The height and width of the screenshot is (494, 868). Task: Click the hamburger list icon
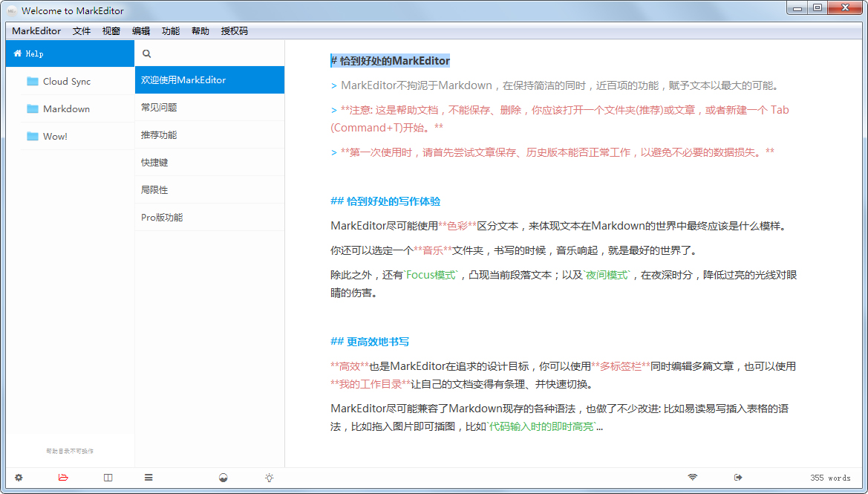click(x=149, y=478)
